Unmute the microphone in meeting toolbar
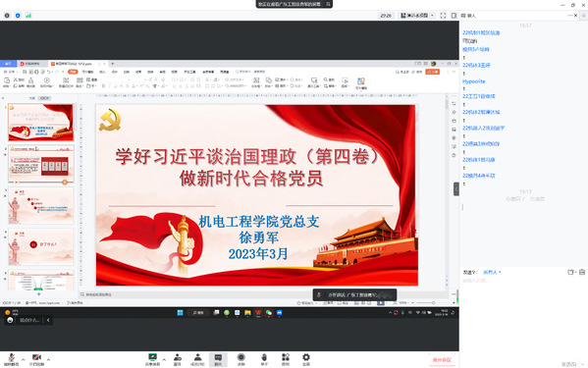 coord(11,358)
